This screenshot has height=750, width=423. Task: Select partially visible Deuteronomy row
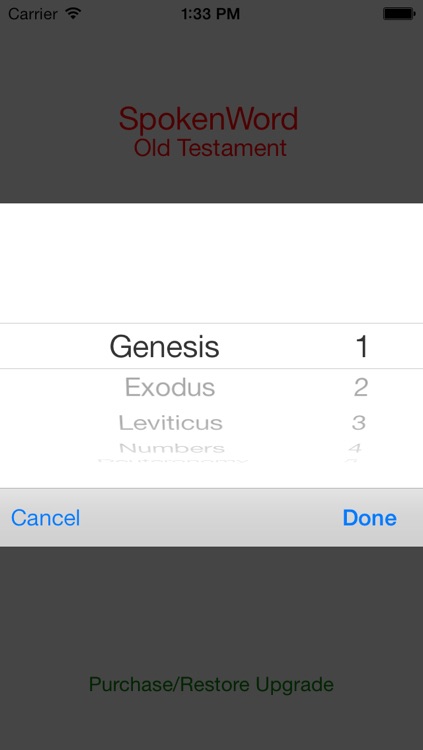point(173,461)
